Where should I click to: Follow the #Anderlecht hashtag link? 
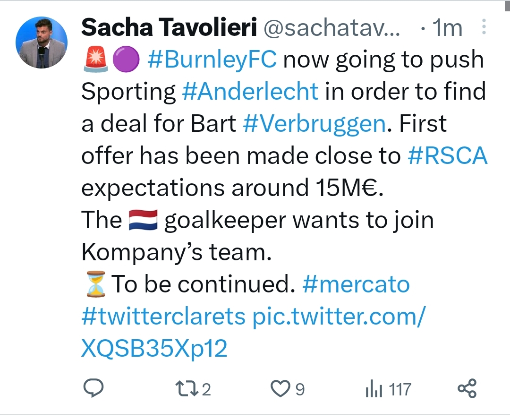point(250,92)
